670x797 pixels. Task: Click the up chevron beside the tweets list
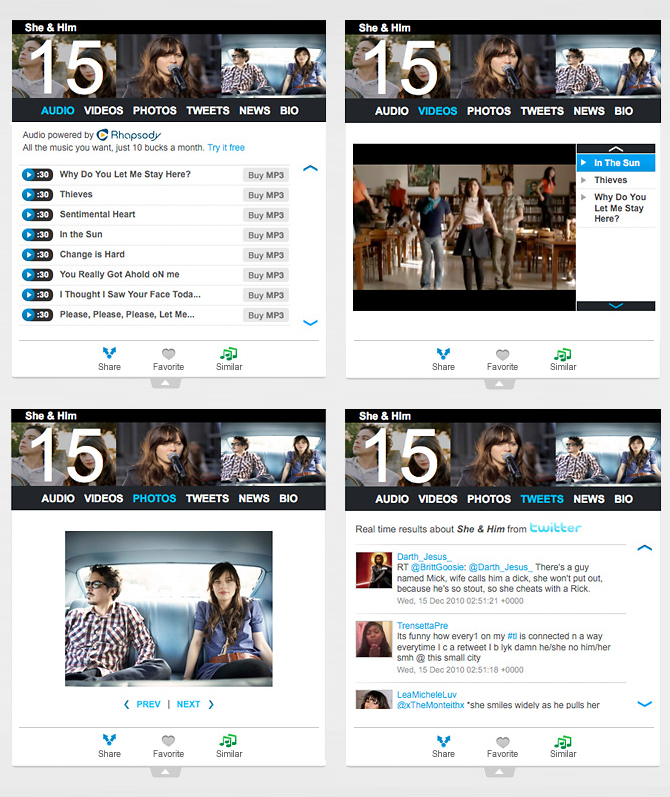[x=644, y=547]
